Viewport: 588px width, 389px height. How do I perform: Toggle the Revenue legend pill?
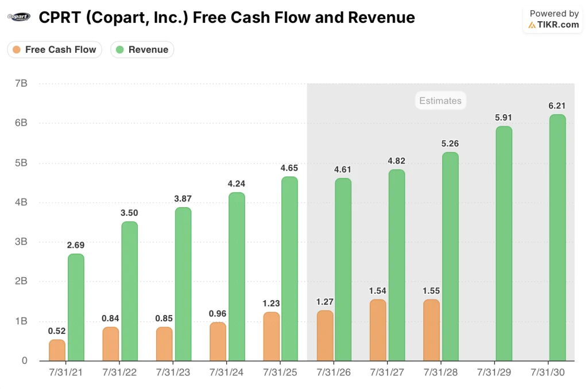pyautogui.click(x=142, y=49)
